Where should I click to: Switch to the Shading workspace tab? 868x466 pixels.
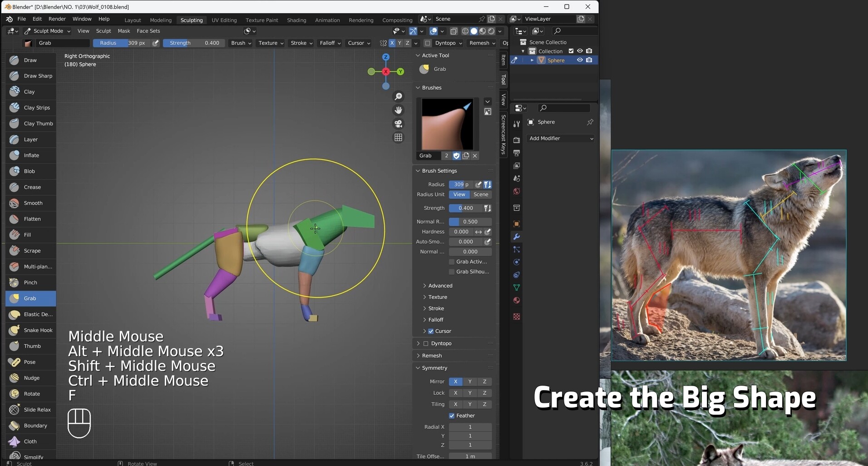(296, 20)
